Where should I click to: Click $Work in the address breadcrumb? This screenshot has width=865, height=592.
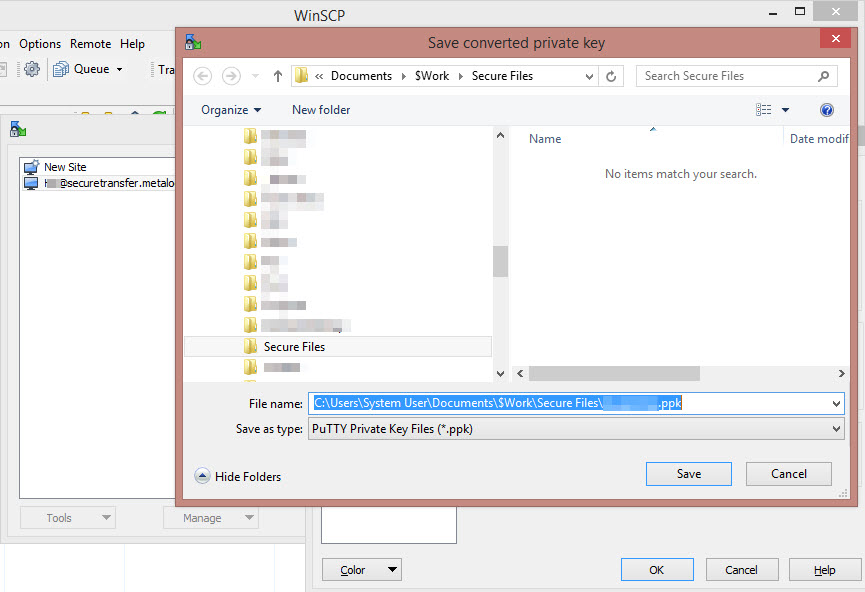coord(432,76)
